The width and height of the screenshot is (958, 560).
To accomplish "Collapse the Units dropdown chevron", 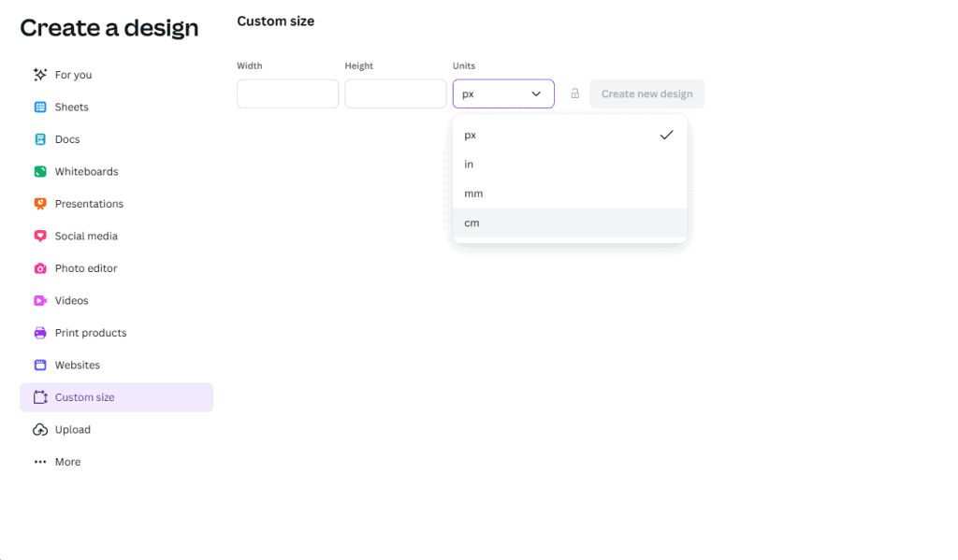I will click(x=536, y=94).
